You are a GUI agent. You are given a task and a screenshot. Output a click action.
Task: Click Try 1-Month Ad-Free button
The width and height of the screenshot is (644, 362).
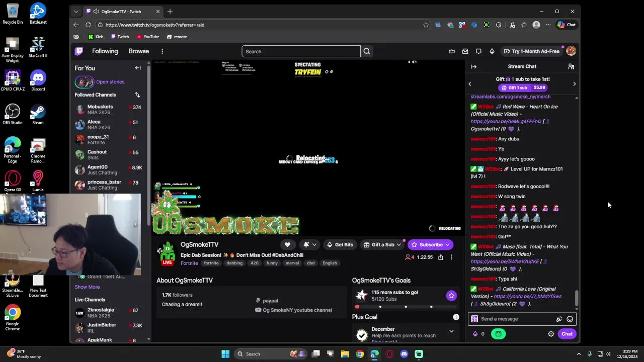pyautogui.click(x=531, y=51)
